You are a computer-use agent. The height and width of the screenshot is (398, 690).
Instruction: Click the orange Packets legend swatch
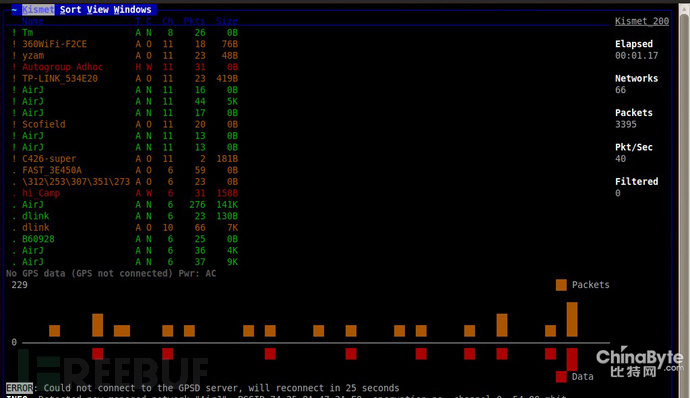click(x=561, y=285)
